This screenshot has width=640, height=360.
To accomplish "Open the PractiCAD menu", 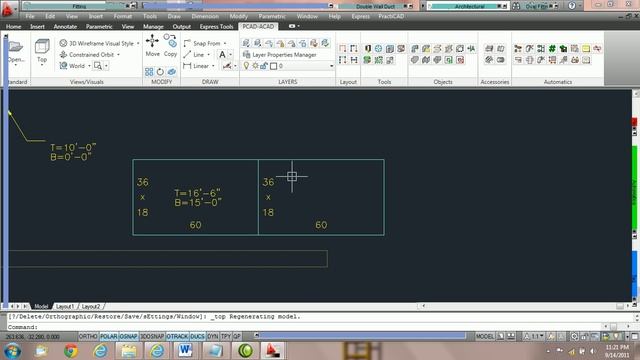I will pos(391,16).
